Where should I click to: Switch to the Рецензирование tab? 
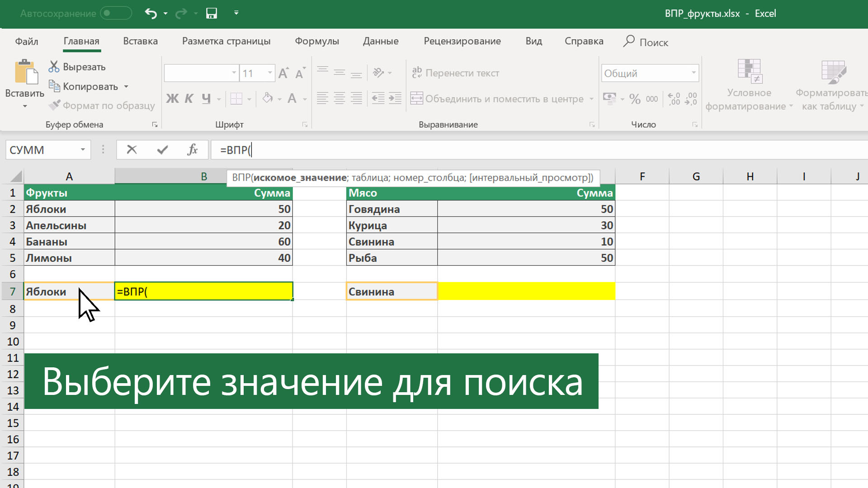click(462, 41)
